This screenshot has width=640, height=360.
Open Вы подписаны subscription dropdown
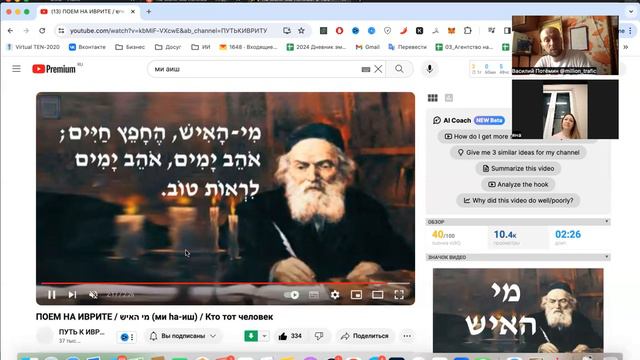[x=183, y=336]
